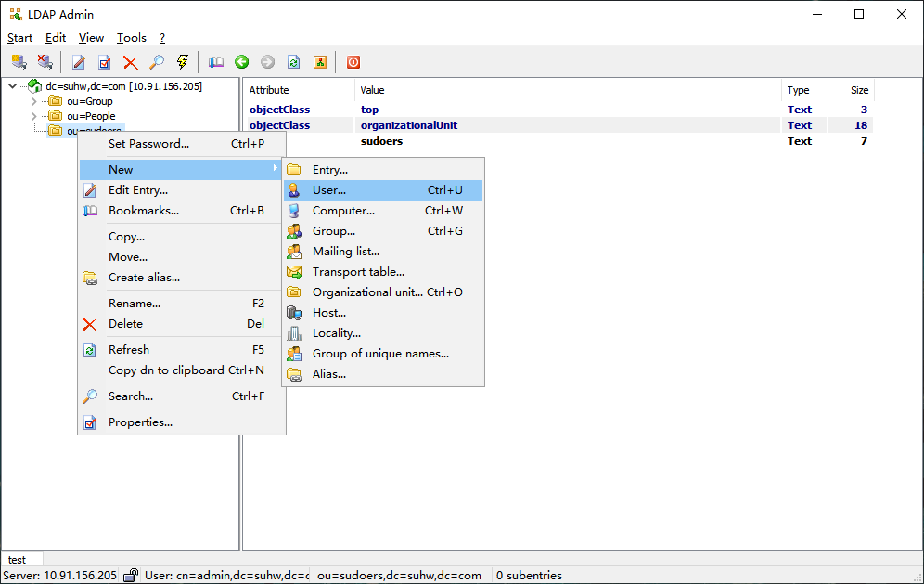Open the ? help menu
Image resolution: width=924 pixels, height=584 pixels.
click(x=162, y=38)
